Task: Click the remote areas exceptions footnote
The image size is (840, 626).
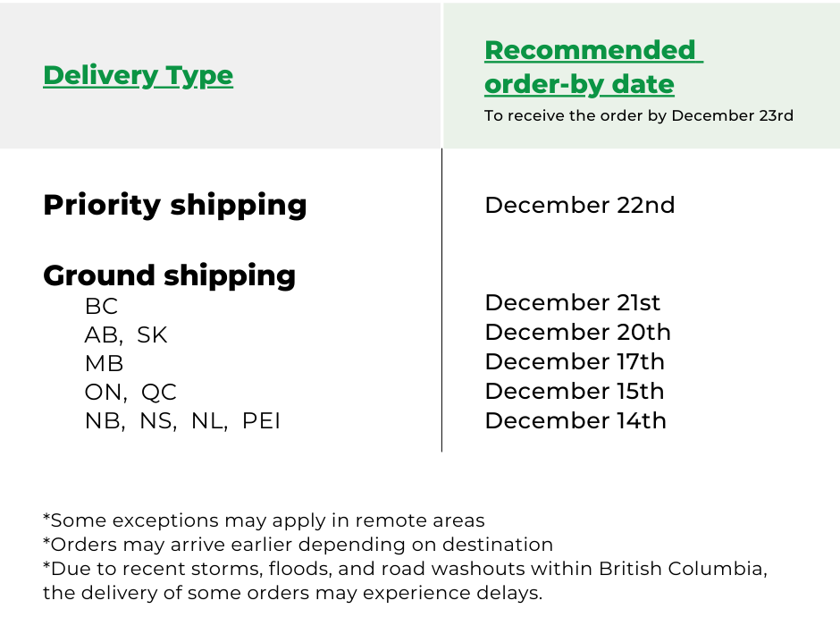Action: (264, 520)
